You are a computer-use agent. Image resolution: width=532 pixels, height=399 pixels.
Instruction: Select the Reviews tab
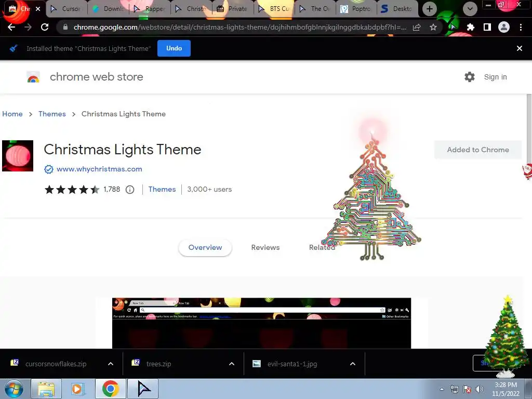[x=265, y=247]
